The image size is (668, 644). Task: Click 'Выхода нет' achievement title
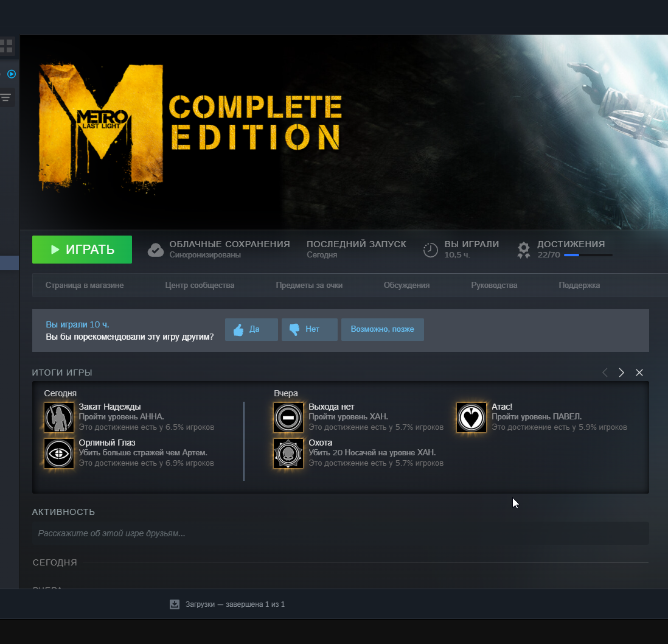pyautogui.click(x=331, y=407)
